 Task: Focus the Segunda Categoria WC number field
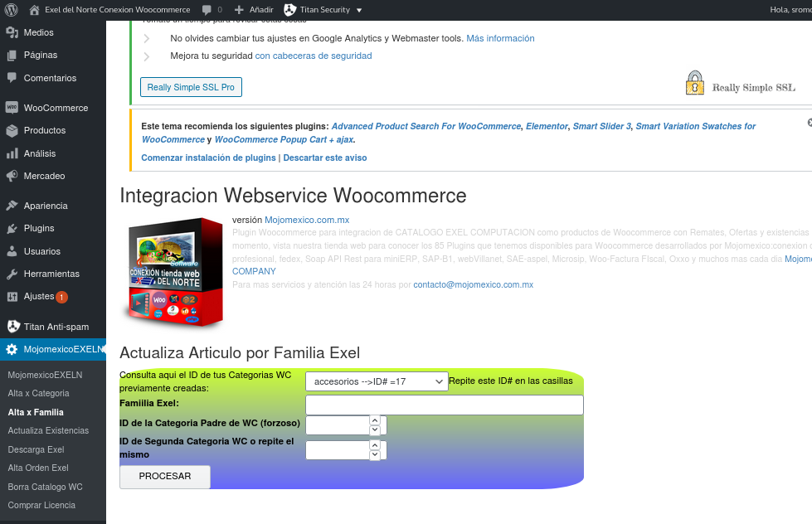[x=346, y=450]
